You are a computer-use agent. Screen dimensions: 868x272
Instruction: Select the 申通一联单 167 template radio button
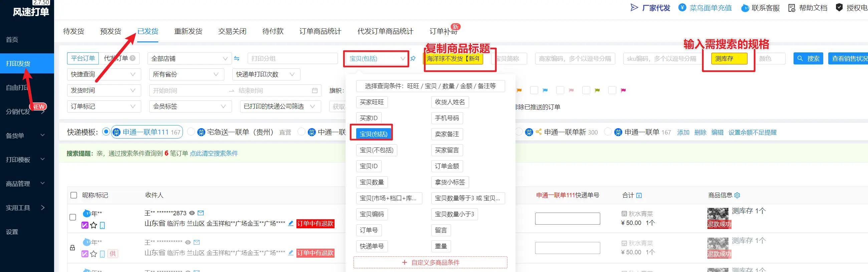[608, 131]
